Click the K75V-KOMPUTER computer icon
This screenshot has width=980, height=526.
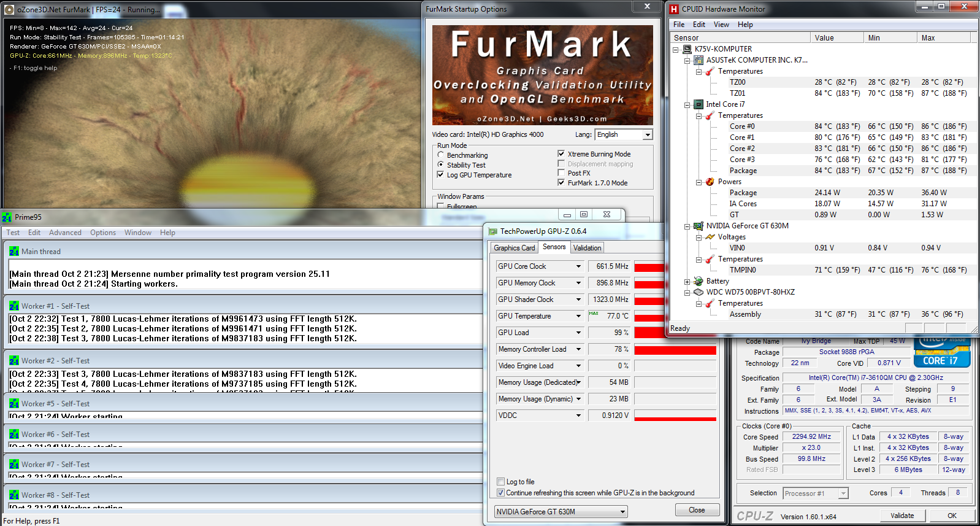coord(687,49)
